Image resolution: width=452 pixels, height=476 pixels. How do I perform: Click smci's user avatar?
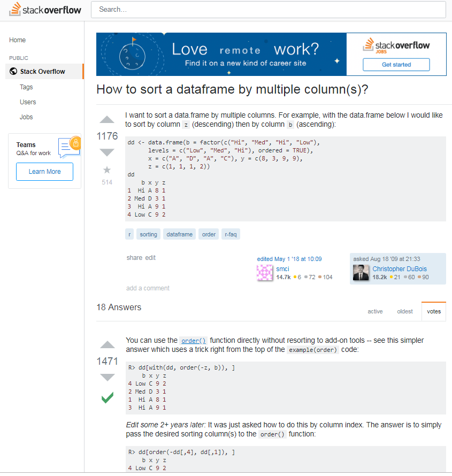coord(265,273)
